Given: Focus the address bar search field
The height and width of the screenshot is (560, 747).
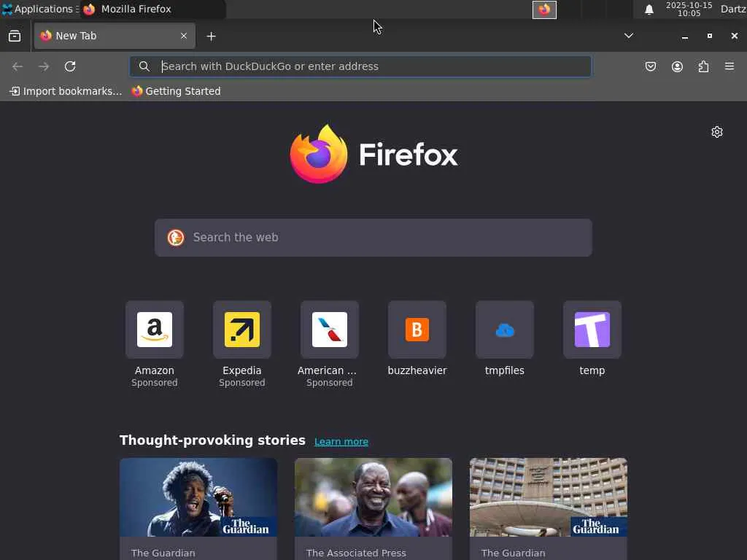Looking at the screenshot, I should [x=360, y=66].
